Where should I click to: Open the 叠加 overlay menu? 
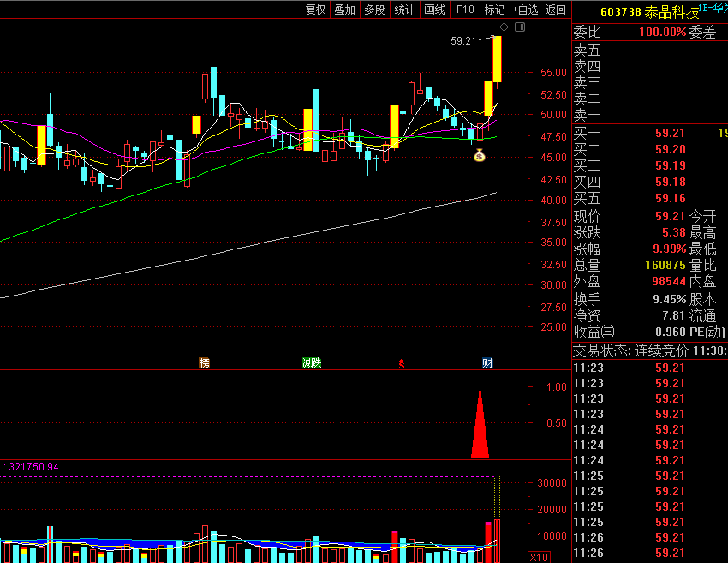point(345,9)
